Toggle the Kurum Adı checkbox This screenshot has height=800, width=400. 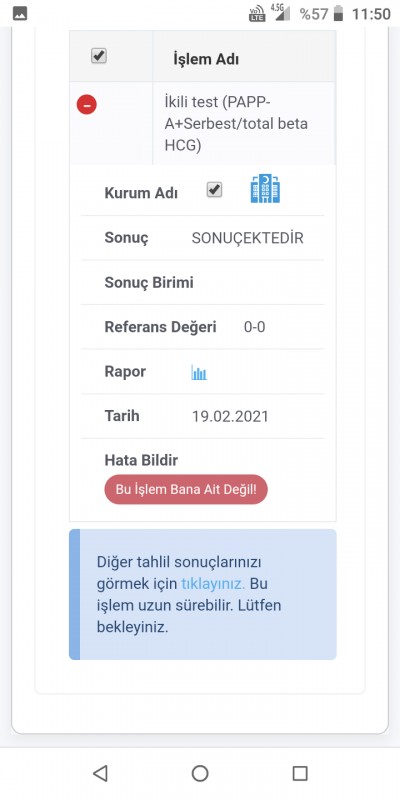(214, 190)
